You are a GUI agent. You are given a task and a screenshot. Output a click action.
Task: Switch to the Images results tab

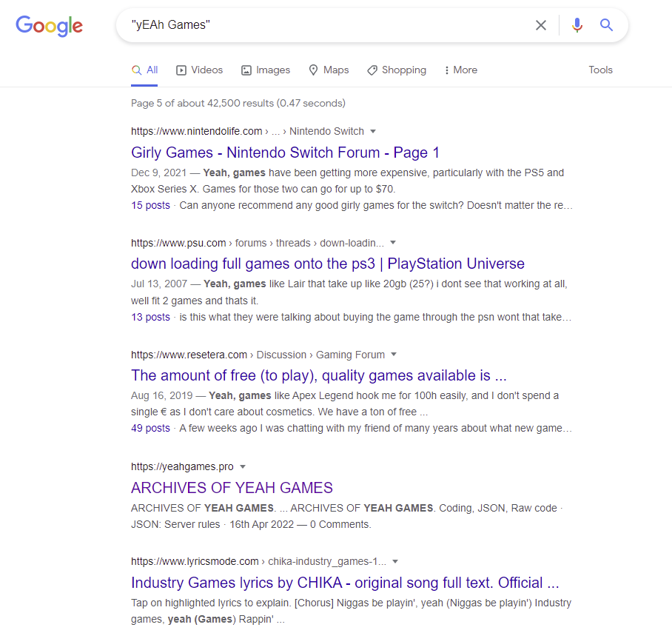tap(266, 70)
